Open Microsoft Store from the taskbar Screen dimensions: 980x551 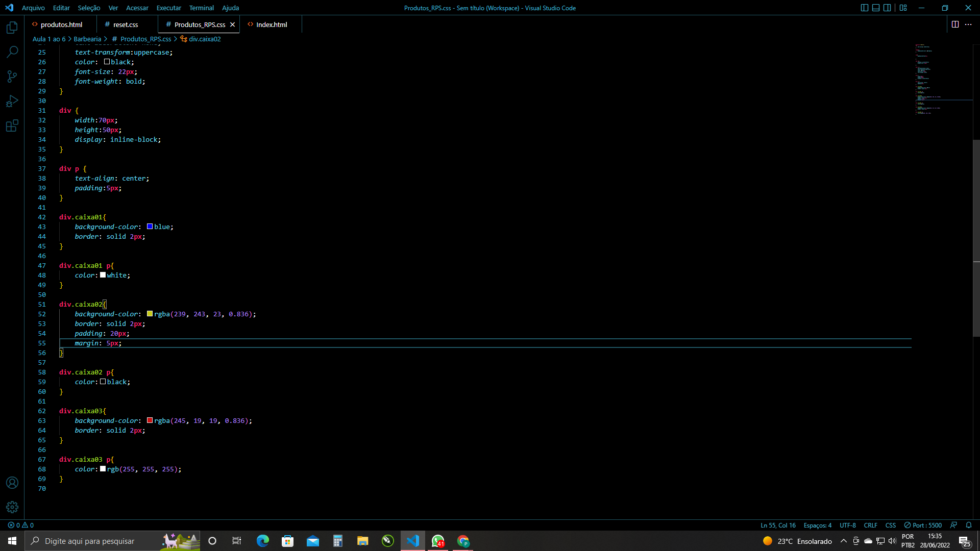(x=287, y=541)
